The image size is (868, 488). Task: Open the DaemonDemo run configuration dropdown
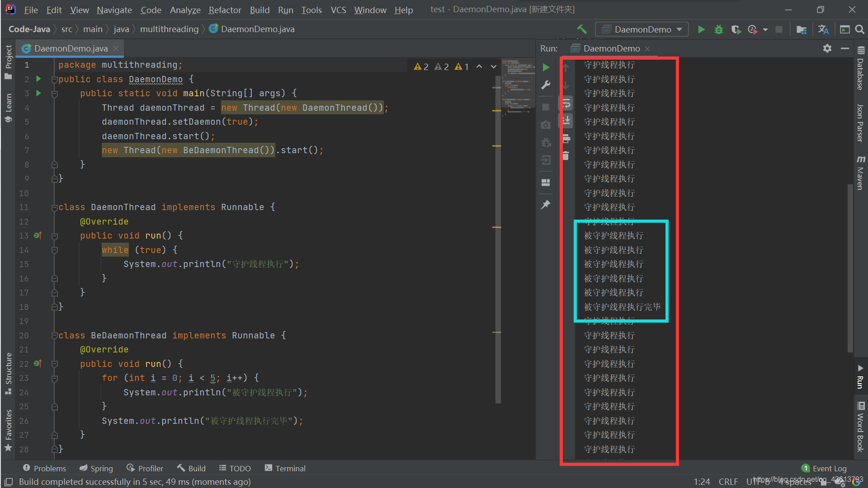coord(642,29)
